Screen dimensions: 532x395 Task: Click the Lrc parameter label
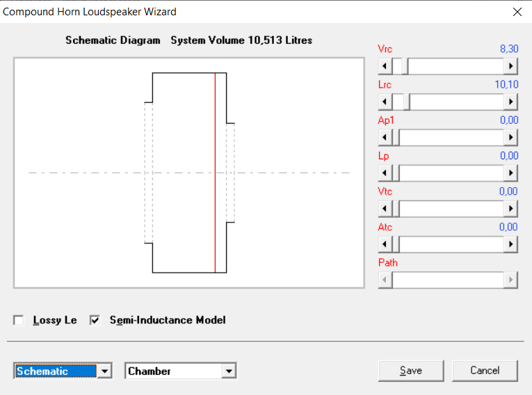coord(385,85)
